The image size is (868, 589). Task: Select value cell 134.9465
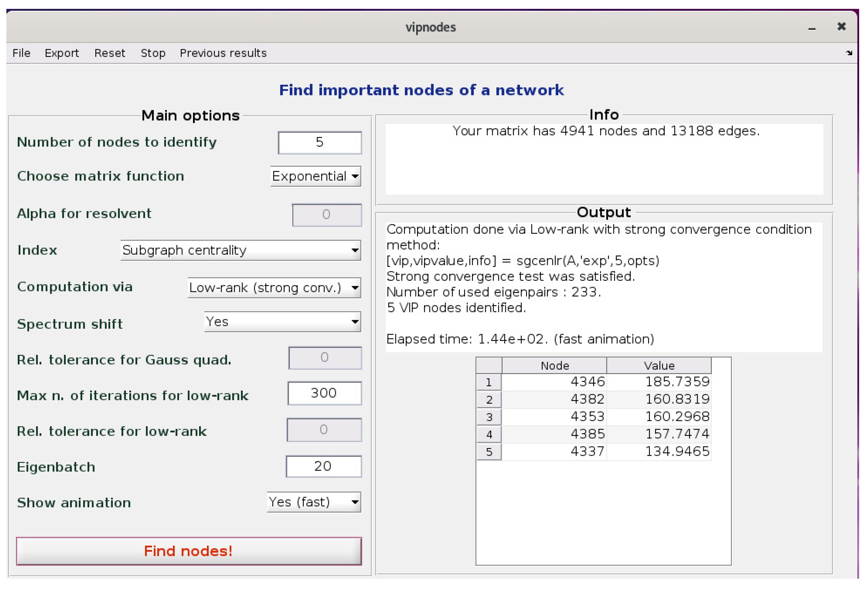(659, 452)
